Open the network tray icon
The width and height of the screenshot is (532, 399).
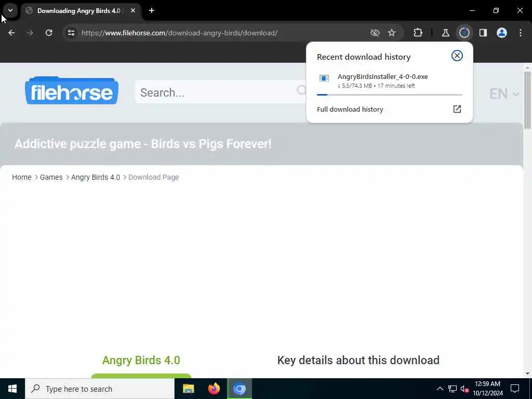point(453,389)
